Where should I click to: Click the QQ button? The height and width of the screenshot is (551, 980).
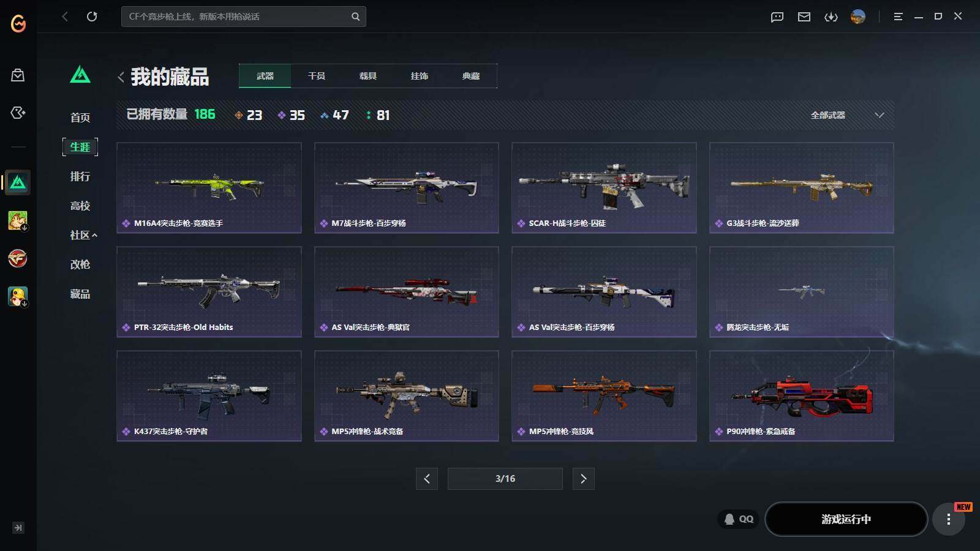tap(739, 519)
